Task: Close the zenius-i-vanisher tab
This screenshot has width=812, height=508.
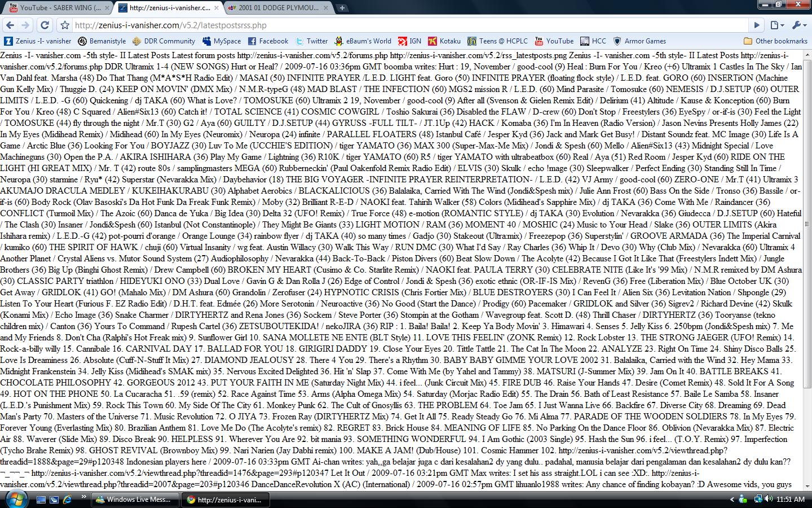Action: pos(217,8)
